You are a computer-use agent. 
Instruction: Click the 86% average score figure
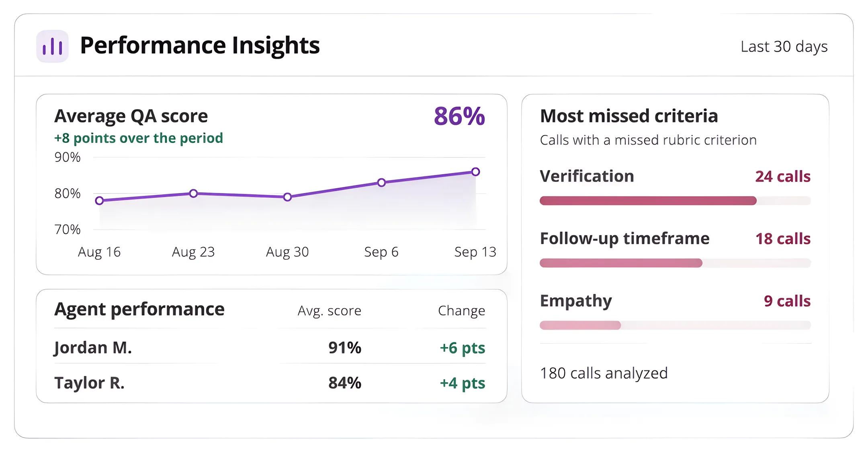(x=459, y=116)
